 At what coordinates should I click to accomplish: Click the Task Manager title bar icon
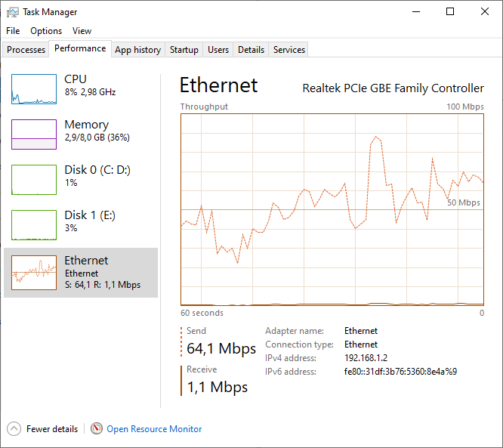[x=13, y=12]
